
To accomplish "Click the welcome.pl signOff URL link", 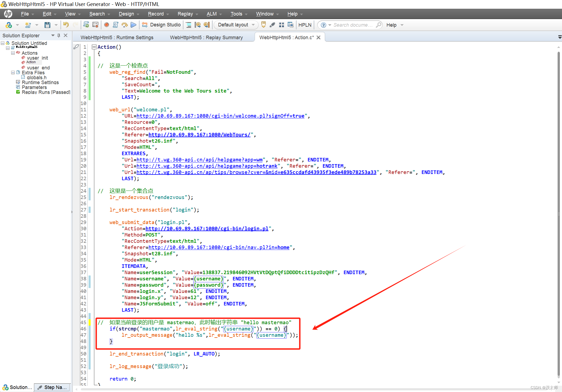I will tap(220, 116).
